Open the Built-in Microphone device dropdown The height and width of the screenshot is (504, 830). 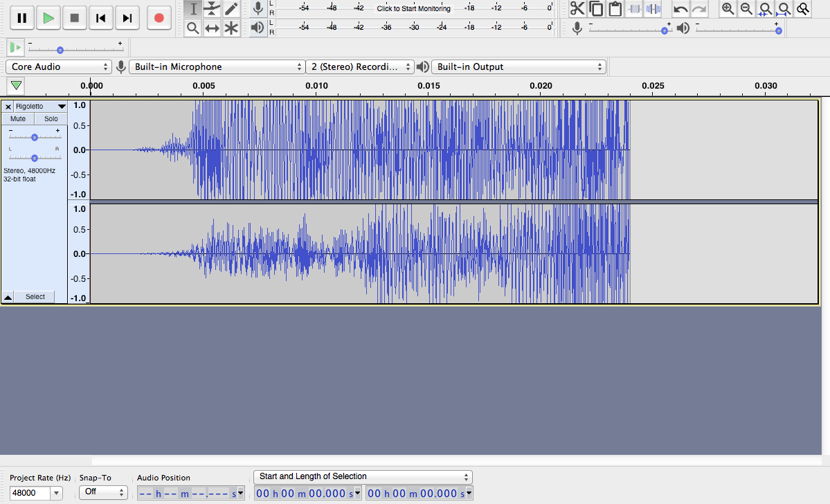[217, 67]
